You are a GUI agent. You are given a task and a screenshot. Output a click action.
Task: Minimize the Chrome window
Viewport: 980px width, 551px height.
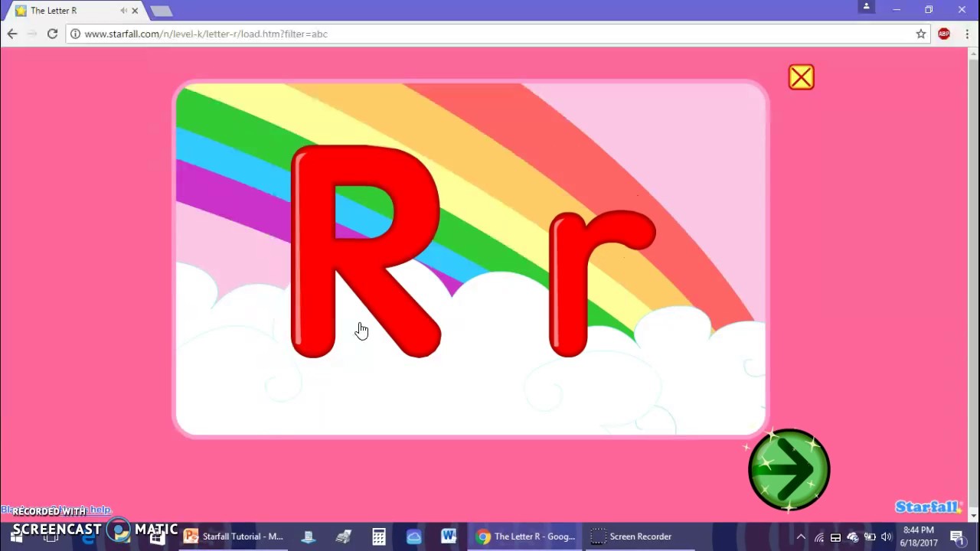(896, 9)
